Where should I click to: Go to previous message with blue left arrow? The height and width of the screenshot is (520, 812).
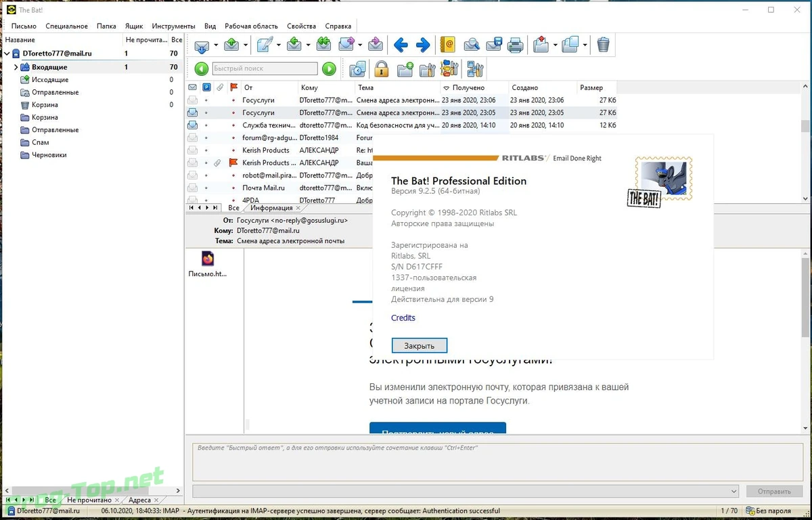pos(401,45)
